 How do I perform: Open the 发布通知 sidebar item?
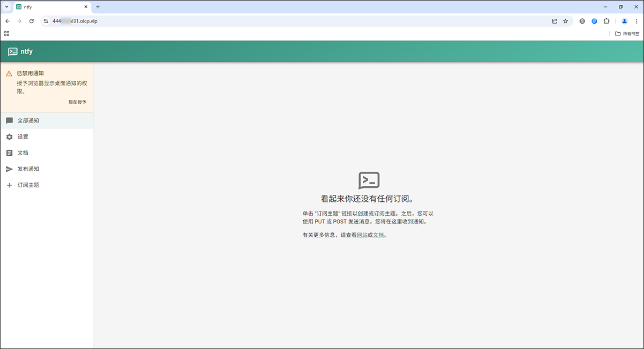point(47,169)
